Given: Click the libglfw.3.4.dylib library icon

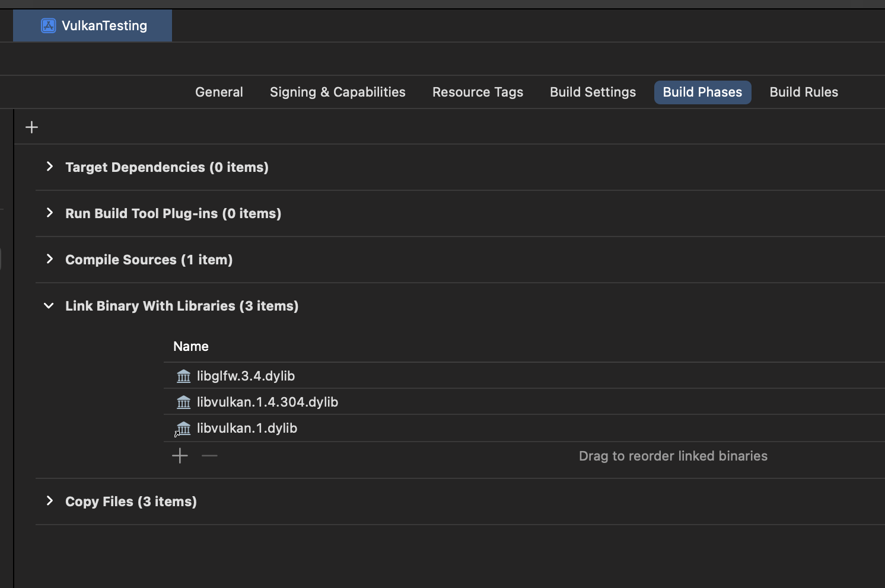Looking at the screenshot, I should [184, 376].
